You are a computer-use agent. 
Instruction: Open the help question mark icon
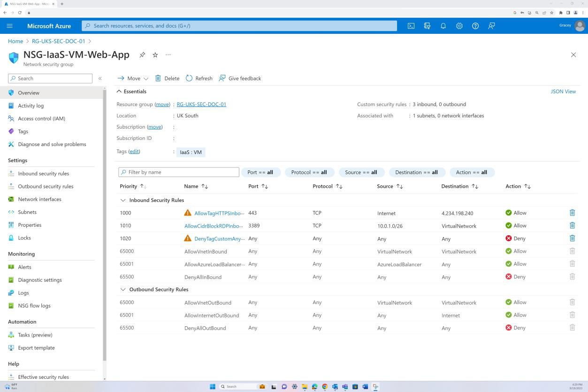475,26
